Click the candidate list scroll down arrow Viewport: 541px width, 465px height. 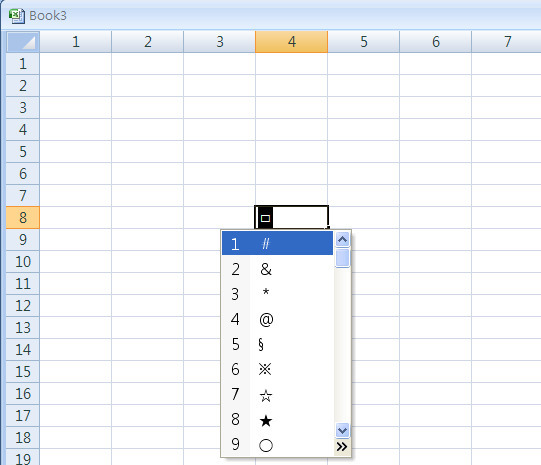click(342, 430)
